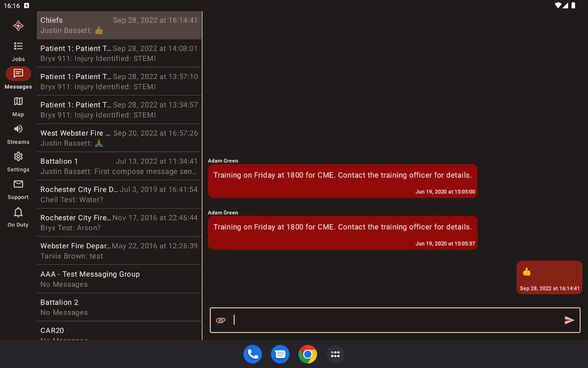This screenshot has width=588, height=368.
Task: Open the Chiefs conversation
Action: (x=119, y=25)
